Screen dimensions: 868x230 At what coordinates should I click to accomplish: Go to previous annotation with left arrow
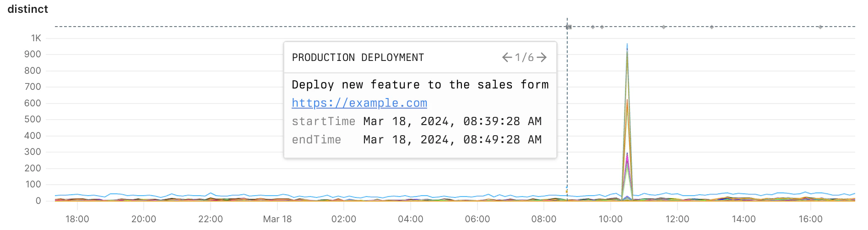[x=507, y=57]
